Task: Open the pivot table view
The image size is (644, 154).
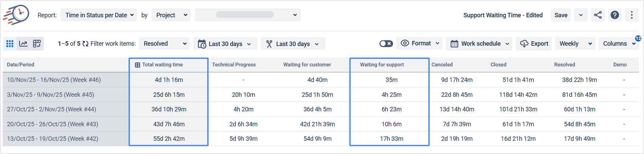Action: click(x=37, y=44)
